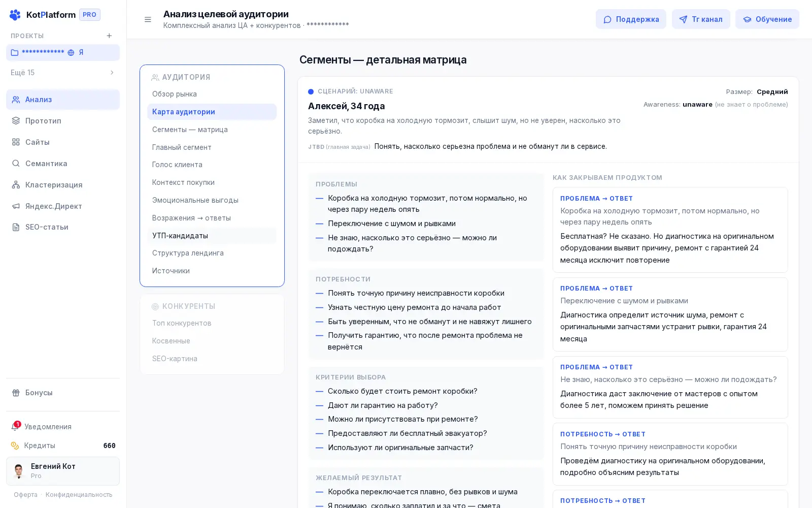Click the Сайты grid icon
Image resolution: width=812 pixels, height=508 pixels.
16,142
